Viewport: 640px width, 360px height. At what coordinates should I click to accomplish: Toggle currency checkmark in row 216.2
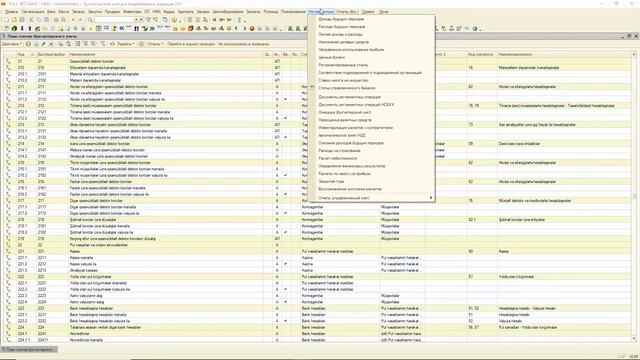(285, 194)
